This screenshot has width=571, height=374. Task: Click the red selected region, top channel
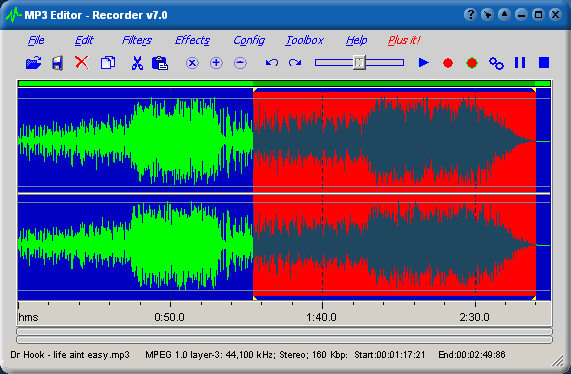tap(394, 141)
